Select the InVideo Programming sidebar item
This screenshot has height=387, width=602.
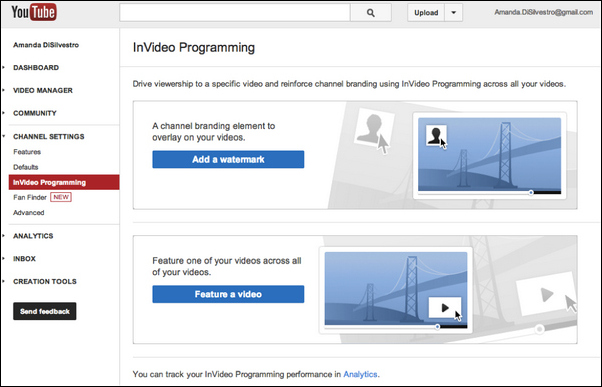click(x=64, y=182)
